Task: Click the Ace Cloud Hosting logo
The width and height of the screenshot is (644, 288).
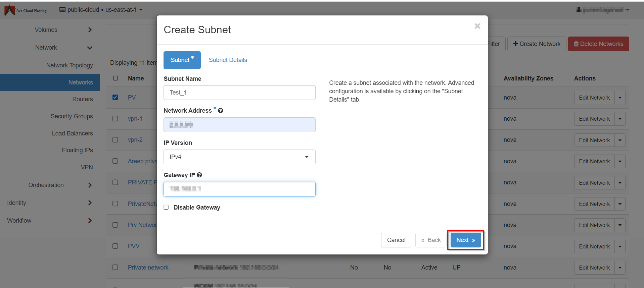Action: [25, 10]
